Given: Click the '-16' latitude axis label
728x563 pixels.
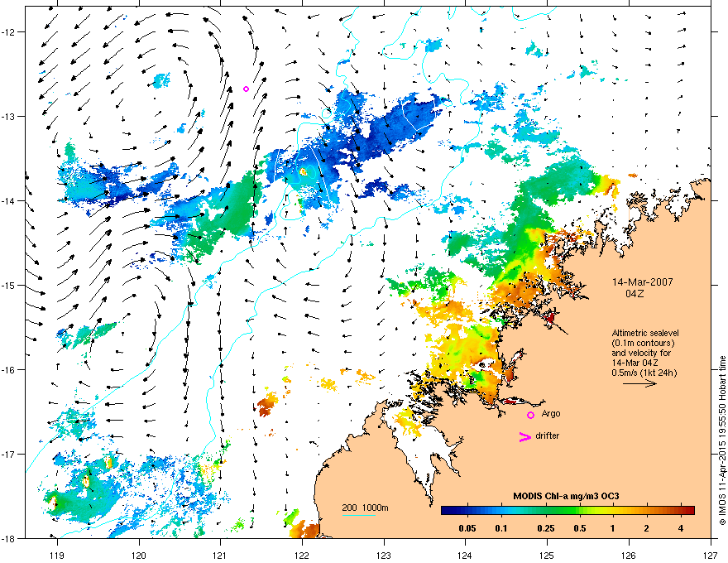Looking at the screenshot, I should [8, 370].
